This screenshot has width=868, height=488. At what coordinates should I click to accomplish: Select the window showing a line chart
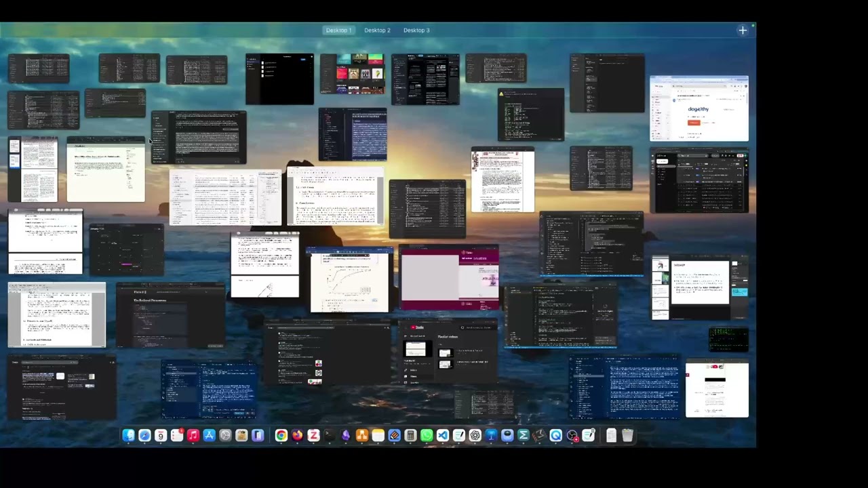click(349, 280)
